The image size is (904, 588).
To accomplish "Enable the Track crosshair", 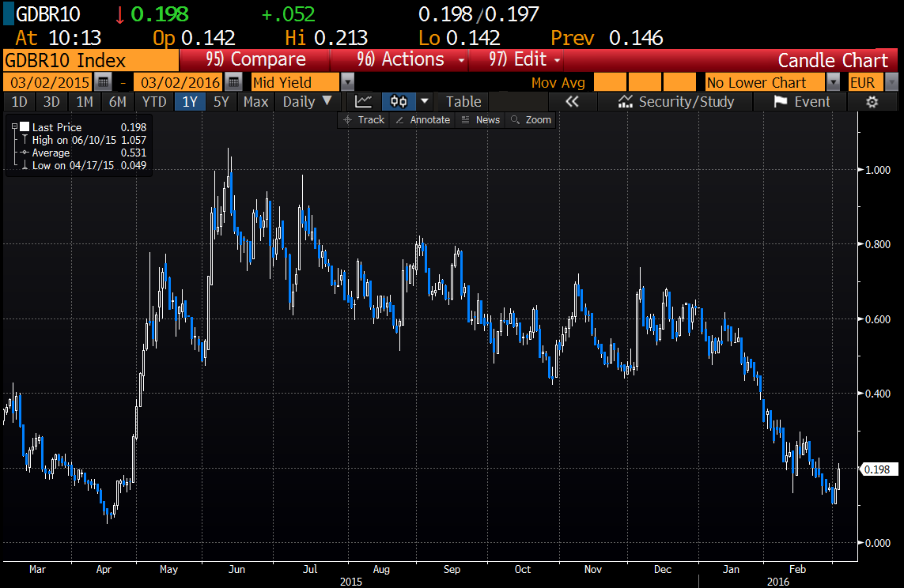I will coord(364,119).
